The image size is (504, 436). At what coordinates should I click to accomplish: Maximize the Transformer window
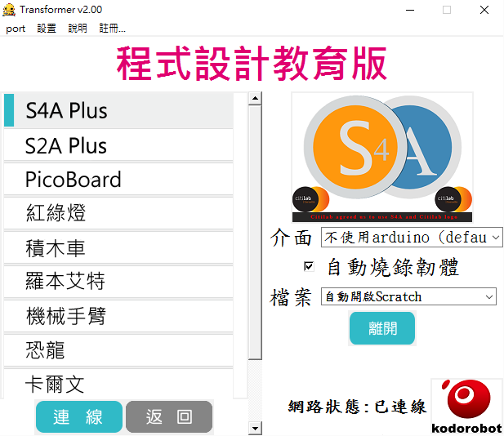pyautogui.click(x=447, y=10)
